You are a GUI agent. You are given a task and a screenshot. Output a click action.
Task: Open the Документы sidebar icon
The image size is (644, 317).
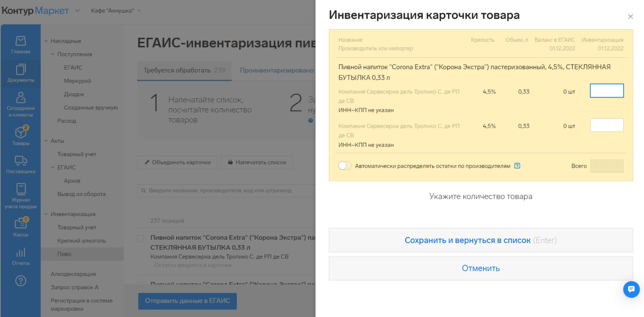[20, 74]
